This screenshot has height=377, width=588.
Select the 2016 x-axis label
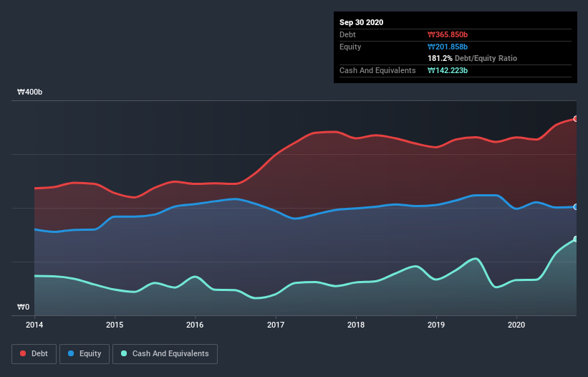coord(195,325)
